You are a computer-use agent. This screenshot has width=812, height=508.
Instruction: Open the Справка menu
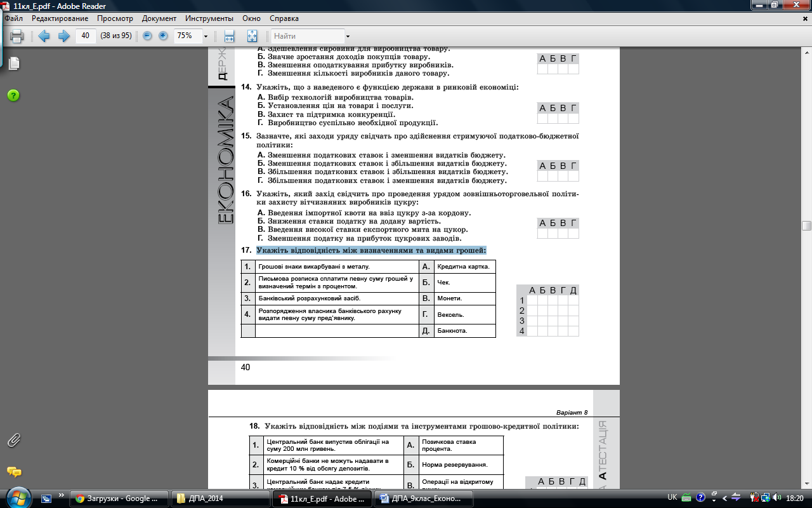click(284, 18)
